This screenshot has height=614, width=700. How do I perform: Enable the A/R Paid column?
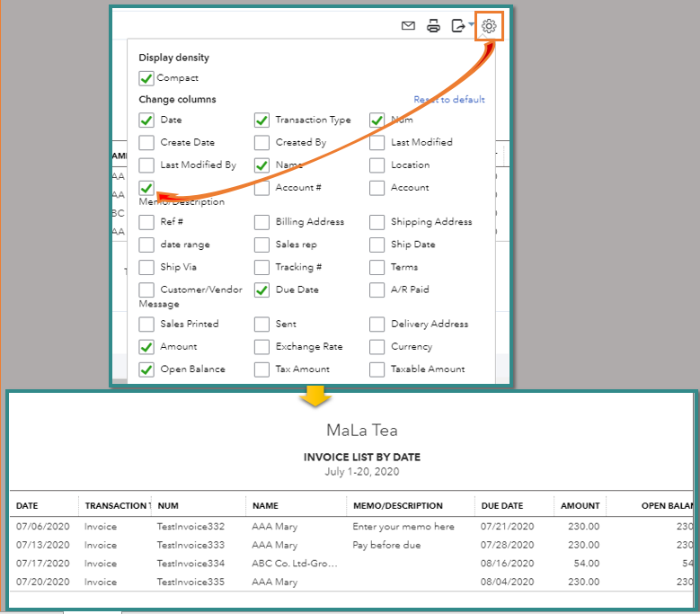377,289
